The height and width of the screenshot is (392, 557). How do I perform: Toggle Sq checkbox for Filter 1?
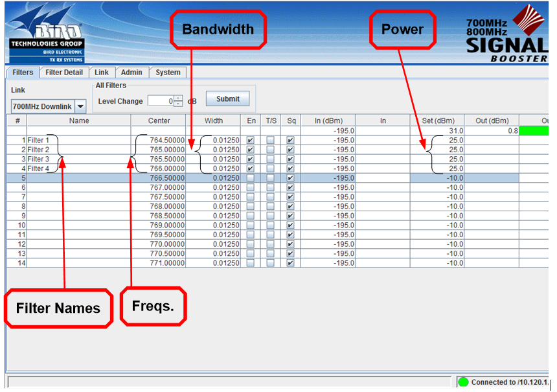coord(291,140)
